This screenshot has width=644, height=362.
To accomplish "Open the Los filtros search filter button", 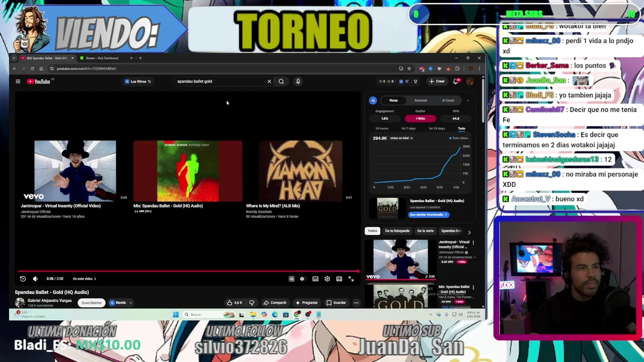I will [138, 81].
